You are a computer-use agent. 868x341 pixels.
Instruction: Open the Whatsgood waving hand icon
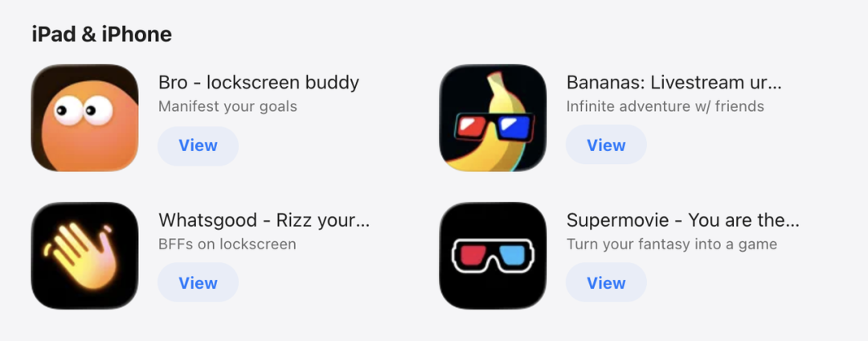click(84, 255)
